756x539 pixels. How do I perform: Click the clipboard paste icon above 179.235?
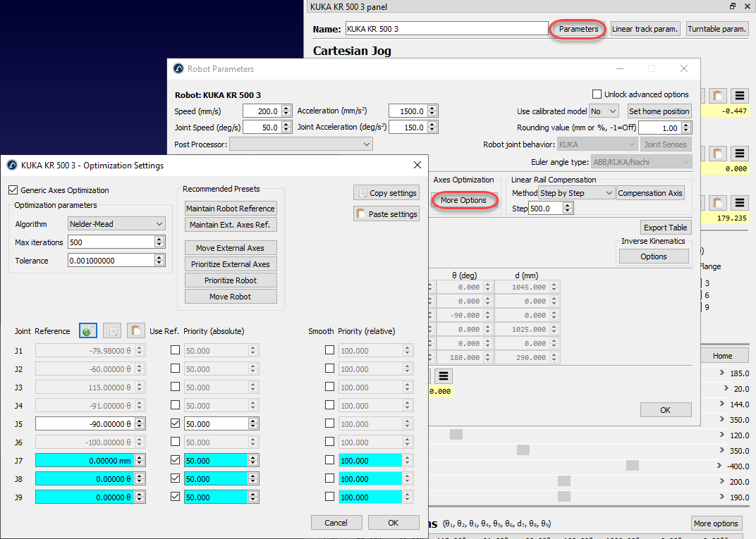coord(718,203)
